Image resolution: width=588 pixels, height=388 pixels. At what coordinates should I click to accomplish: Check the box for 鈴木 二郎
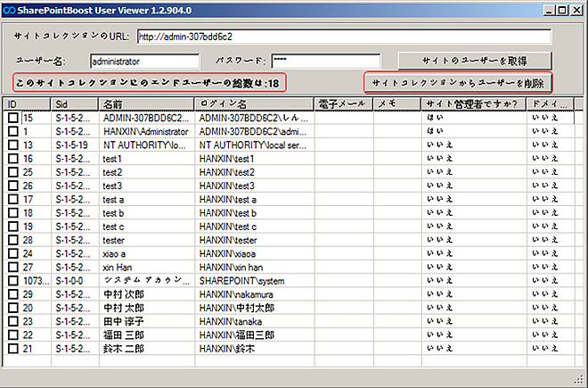[13, 348]
